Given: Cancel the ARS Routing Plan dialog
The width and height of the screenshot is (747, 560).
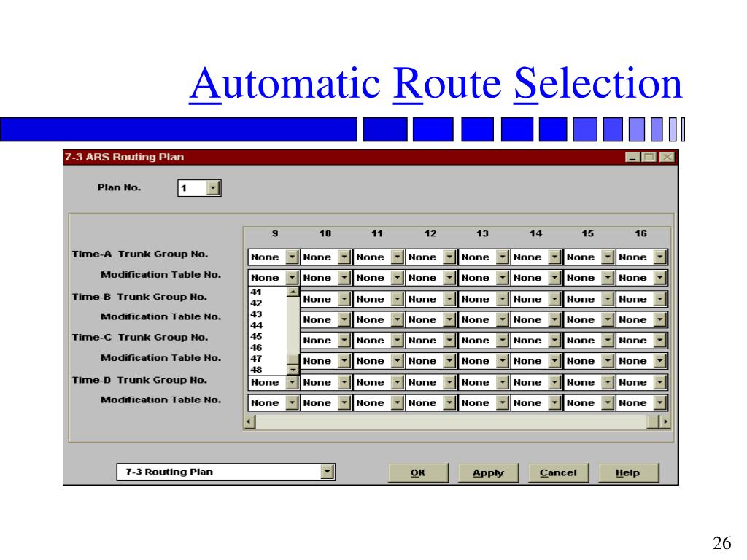Looking at the screenshot, I should (558, 472).
